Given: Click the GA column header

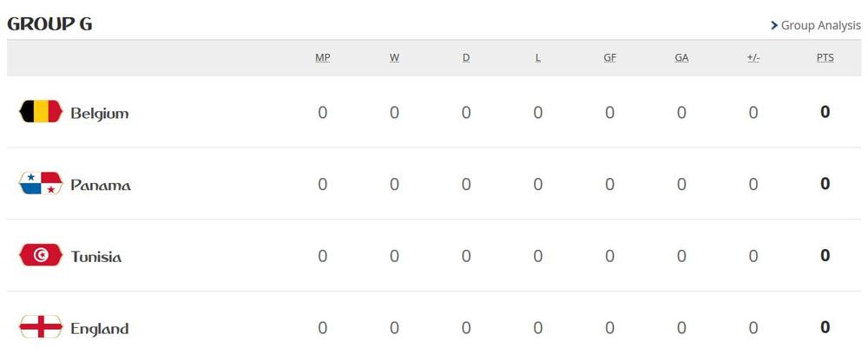Looking at the screenshot, I should (x=681, y=58).
